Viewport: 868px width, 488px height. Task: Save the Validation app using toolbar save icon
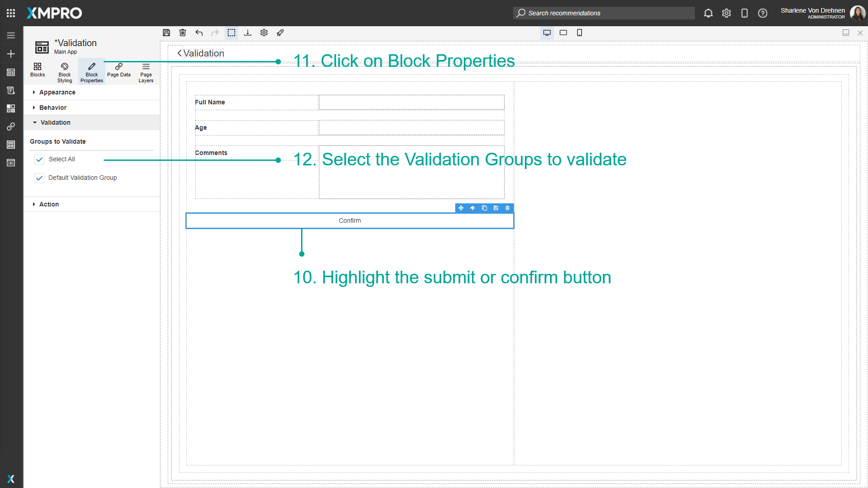166,33
